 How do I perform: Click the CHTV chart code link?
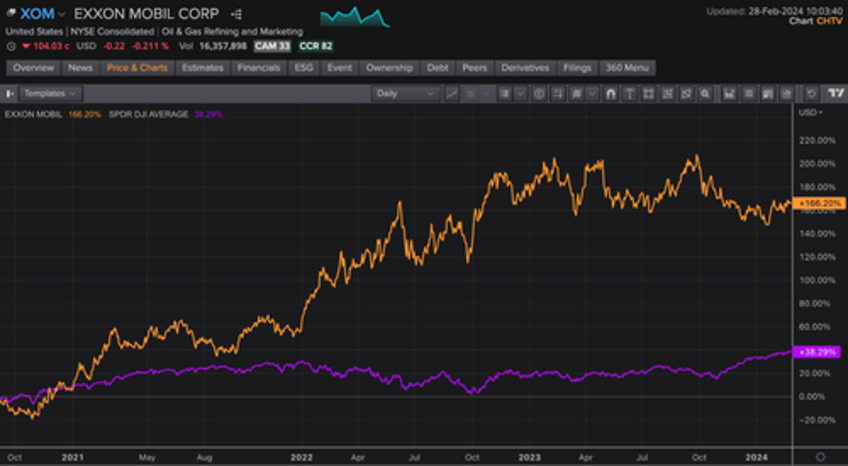click(830, 21)
